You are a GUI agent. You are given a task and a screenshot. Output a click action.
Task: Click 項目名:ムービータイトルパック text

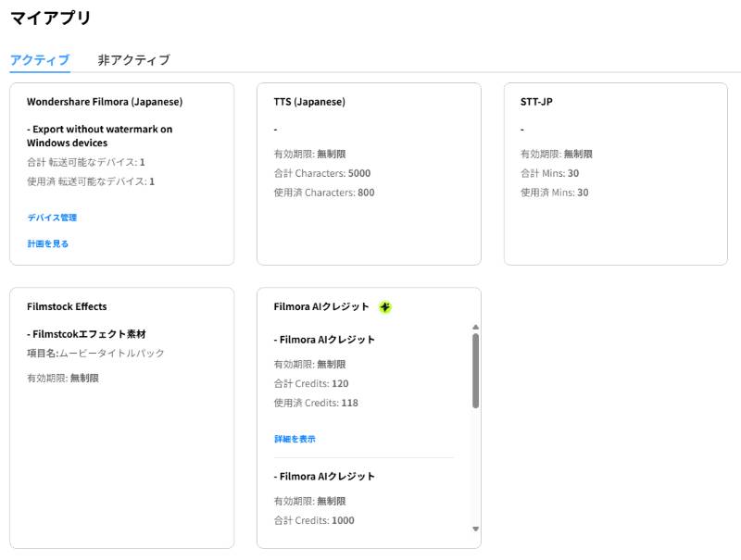pyautogui.click(x=95, y=354)
